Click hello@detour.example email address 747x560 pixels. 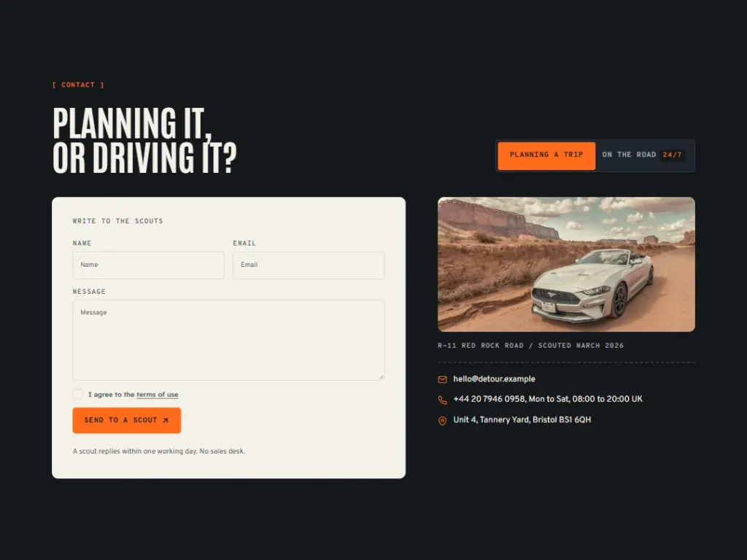point(494,379)
